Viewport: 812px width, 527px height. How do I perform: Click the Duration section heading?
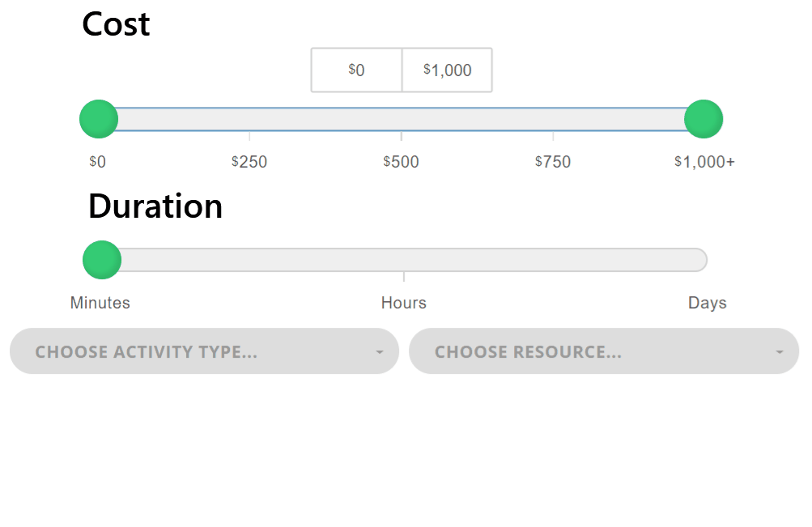[x=155, y=206]
